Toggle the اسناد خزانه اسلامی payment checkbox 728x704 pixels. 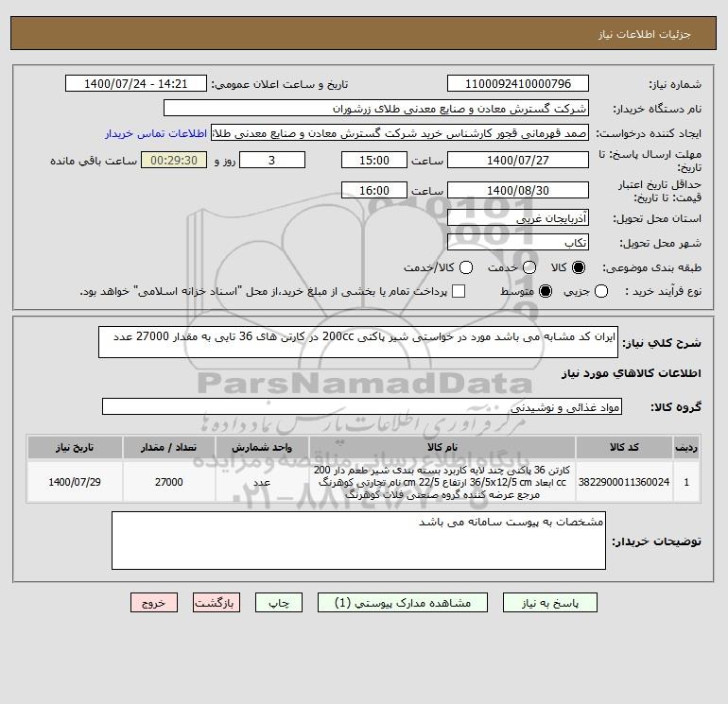(x=459, y=291)
